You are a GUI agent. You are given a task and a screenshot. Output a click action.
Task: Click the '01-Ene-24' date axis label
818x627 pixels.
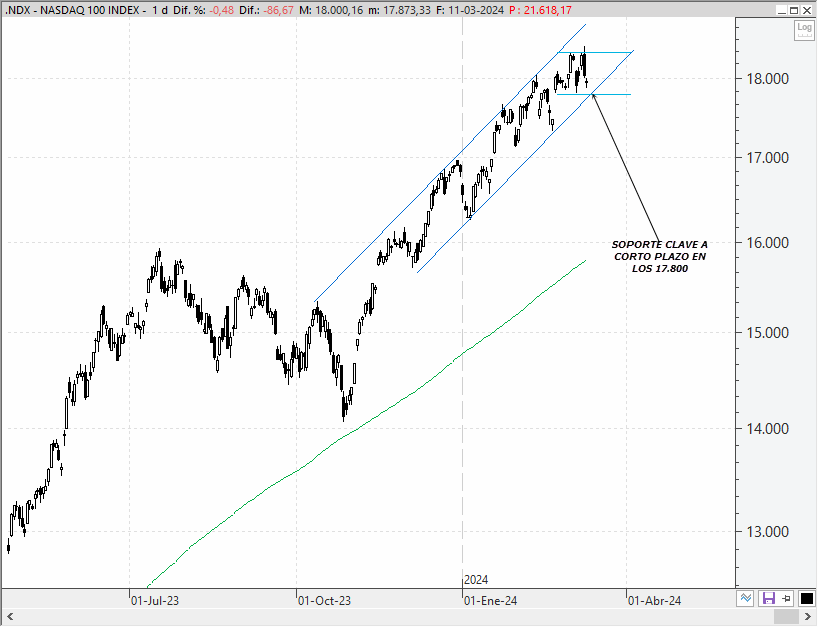tap(490, 601)
